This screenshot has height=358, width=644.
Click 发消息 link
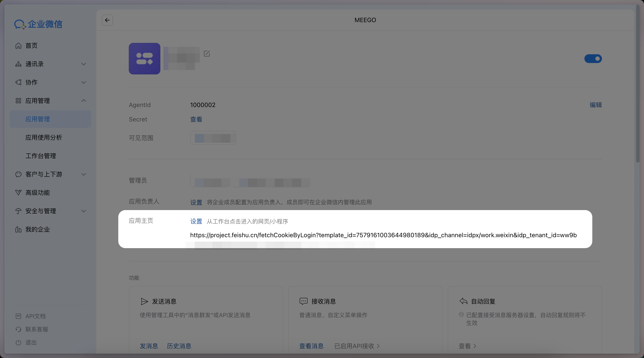149,346
